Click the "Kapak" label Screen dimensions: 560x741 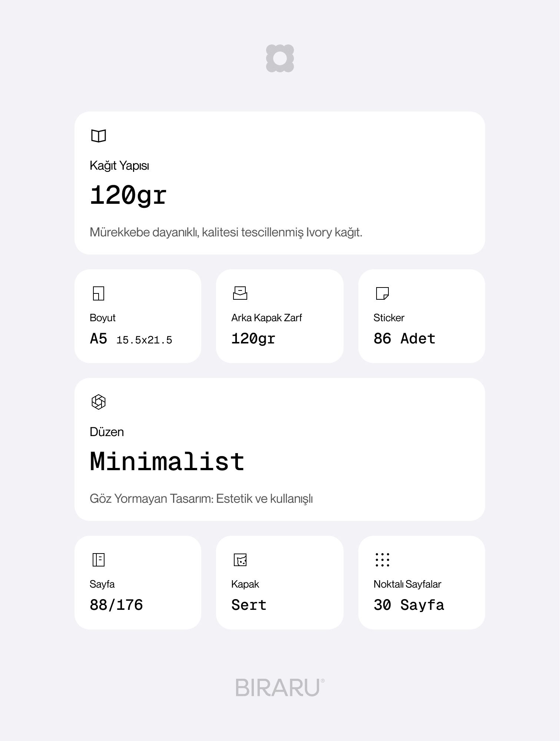245,584
